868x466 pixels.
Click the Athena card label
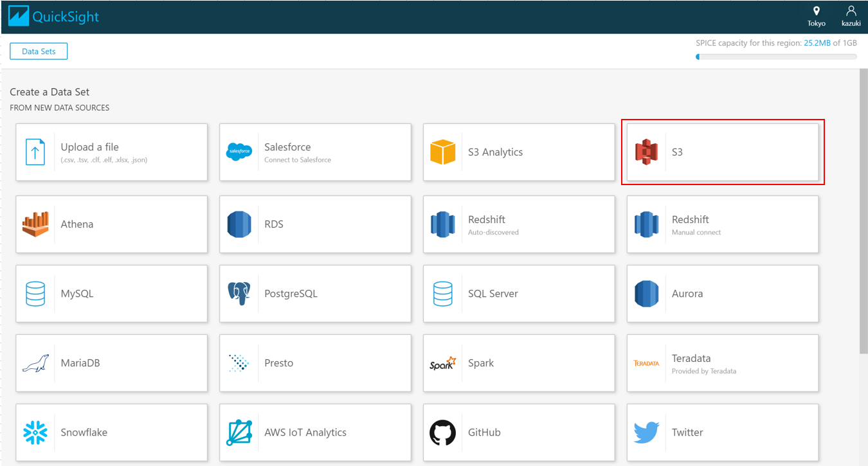coord(77,224)
